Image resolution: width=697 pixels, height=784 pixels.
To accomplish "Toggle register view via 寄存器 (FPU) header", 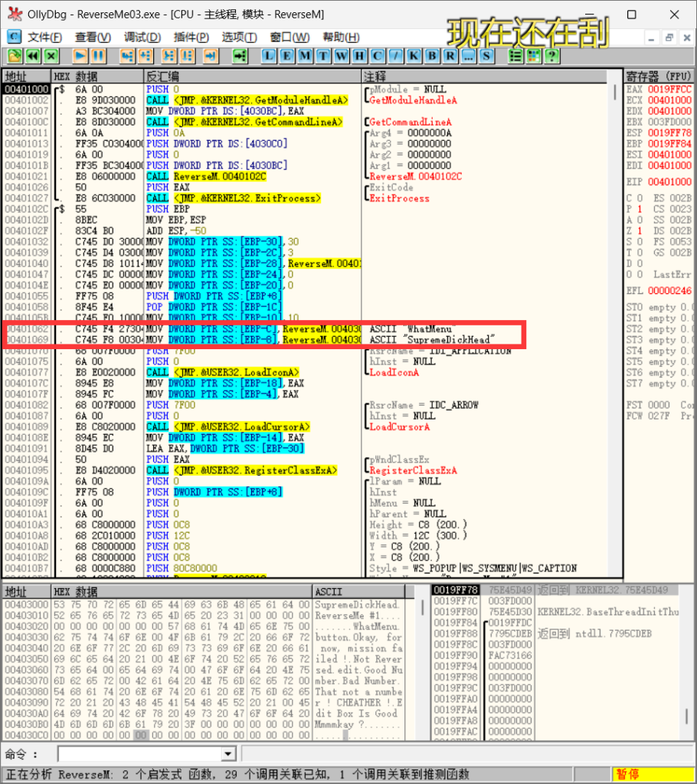I will (657, 77).
